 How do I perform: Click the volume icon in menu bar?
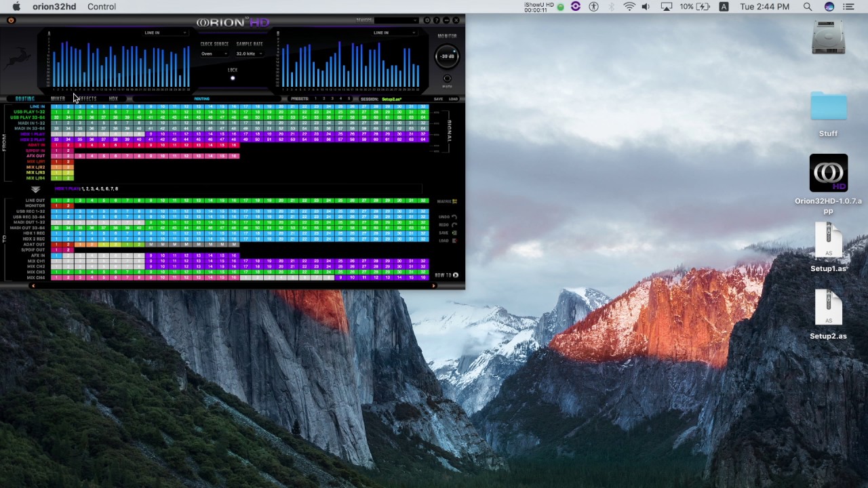click(x=646, y=7)
